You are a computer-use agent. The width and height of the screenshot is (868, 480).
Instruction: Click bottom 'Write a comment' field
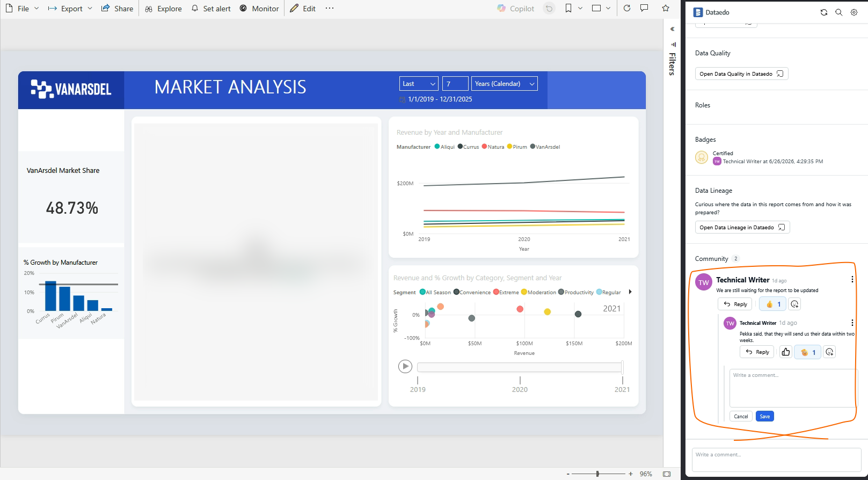click(x=777, y=460)
